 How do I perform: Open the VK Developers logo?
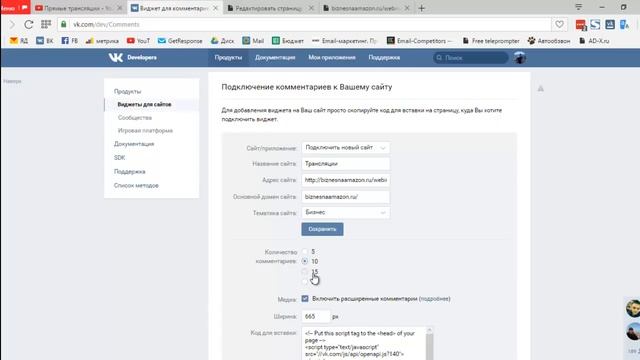click(133, 58)
